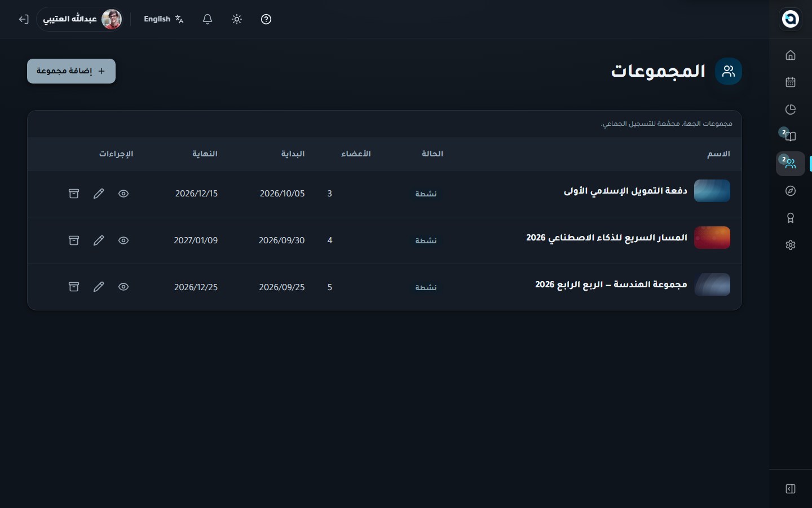
Task: View the مجموعة الهندسة group details
Action: point(123,287)
